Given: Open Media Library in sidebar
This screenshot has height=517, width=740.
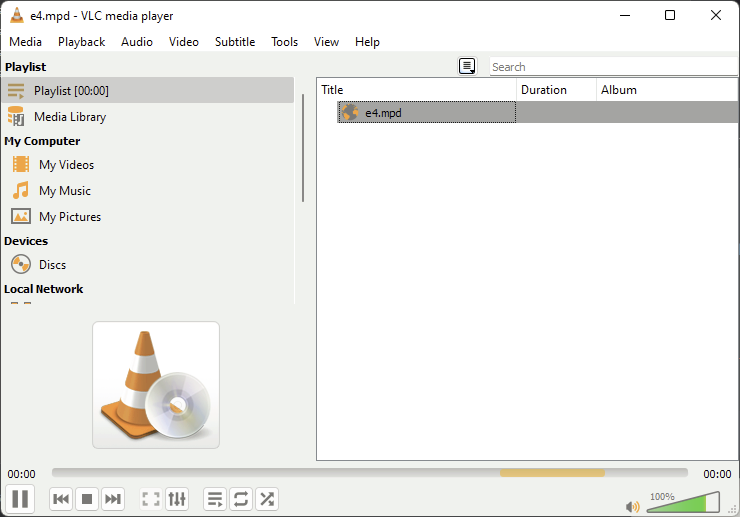Looking at the screenshot, I should tap(148, 117).
